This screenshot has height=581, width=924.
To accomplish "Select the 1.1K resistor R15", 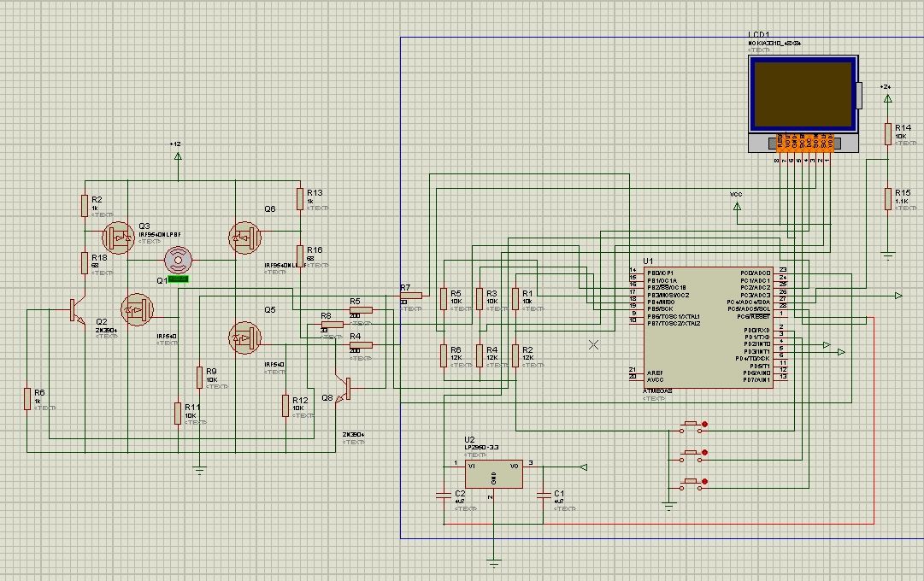I will click(888, 198).
